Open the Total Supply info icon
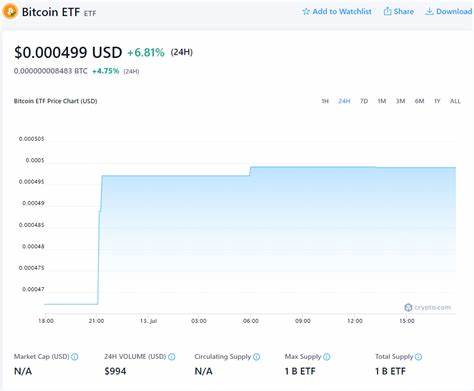The image size is (474, 391). click(x=418, y=357)
